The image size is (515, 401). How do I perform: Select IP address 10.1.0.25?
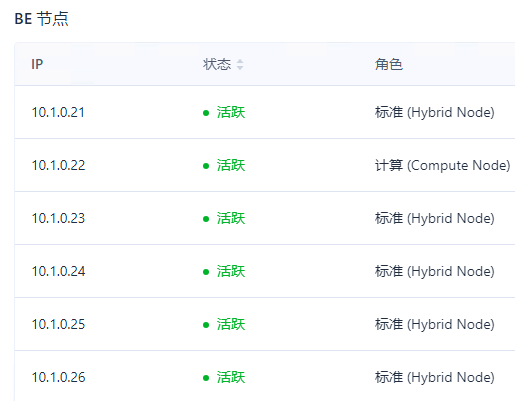coord(58,324)
